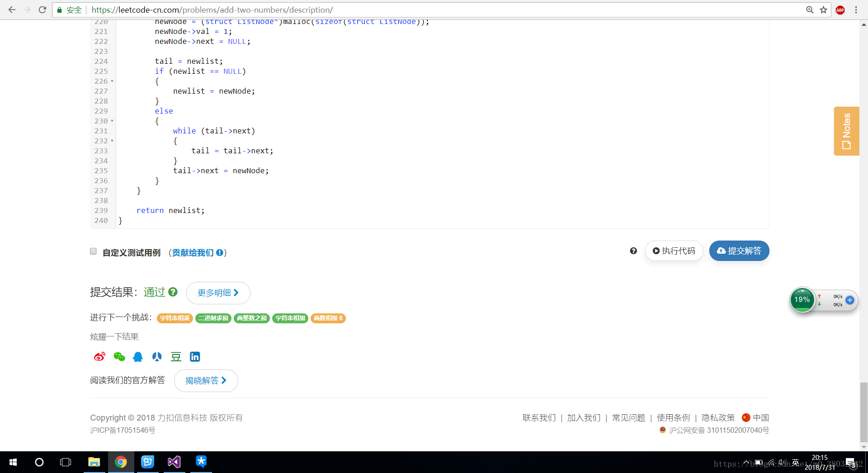Viewport: 868px width, 473px height.
Task: Collapse the code fold at line 226
Action: click(112, 81)
